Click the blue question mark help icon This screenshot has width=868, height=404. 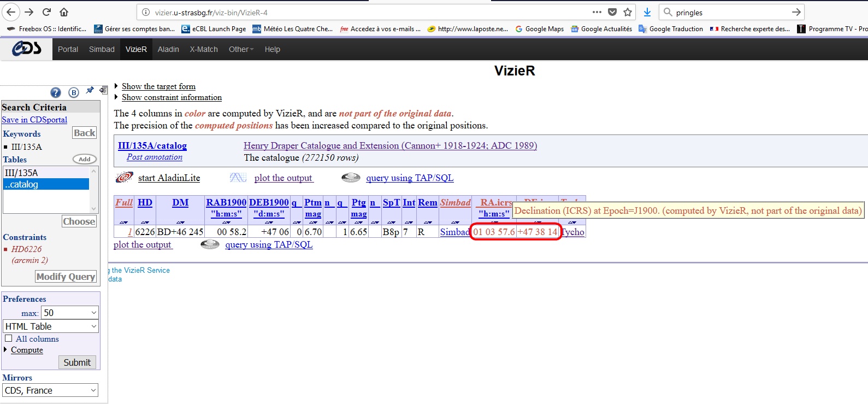(x=56, y=92)
